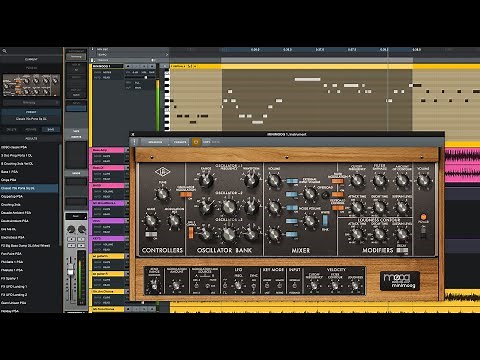Click the moog minimoog logo badge
The width and height of the screenshot is (480, 360).
pyautogui.click(x=400, y=281)
